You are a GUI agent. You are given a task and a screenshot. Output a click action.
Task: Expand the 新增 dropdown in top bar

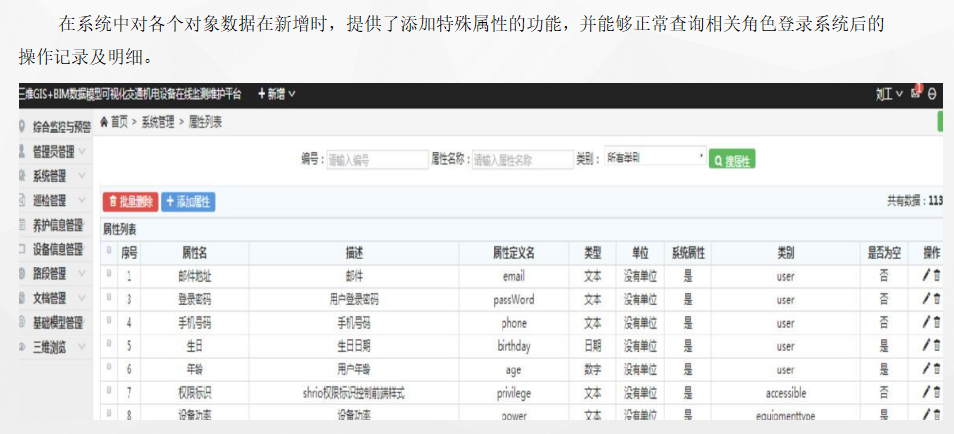tap(277, 94)
